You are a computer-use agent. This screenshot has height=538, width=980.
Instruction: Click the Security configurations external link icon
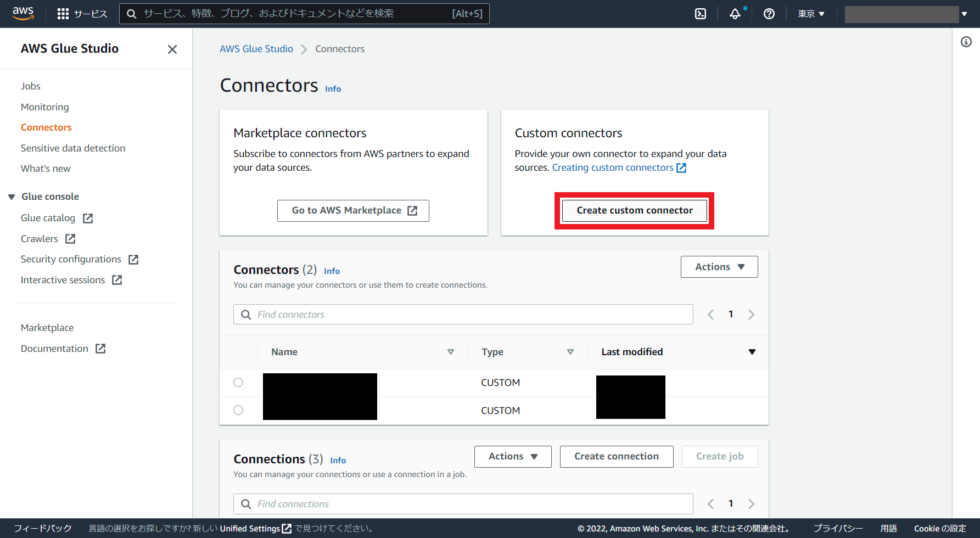pos(133,260)
